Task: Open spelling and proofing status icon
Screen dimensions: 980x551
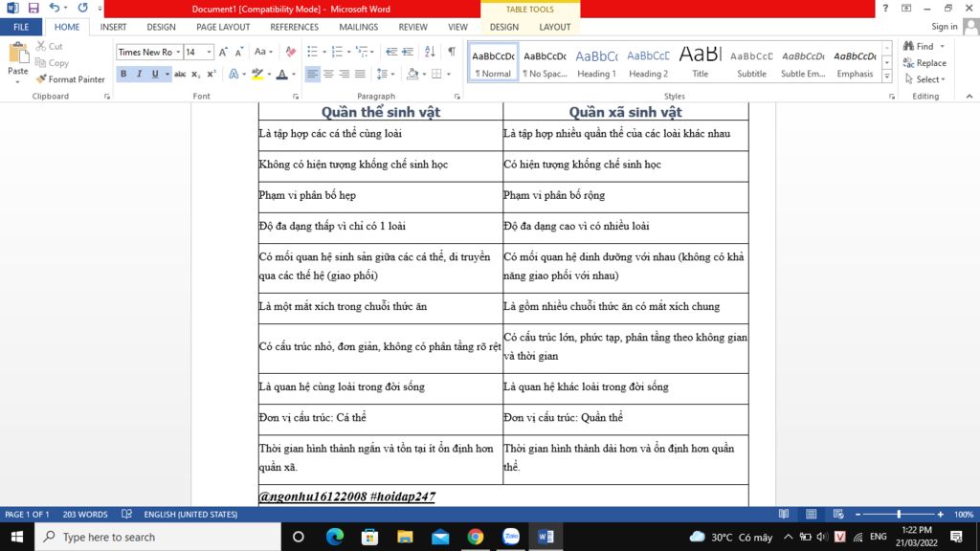Action: pyautogui.click(x=127, y=514)
